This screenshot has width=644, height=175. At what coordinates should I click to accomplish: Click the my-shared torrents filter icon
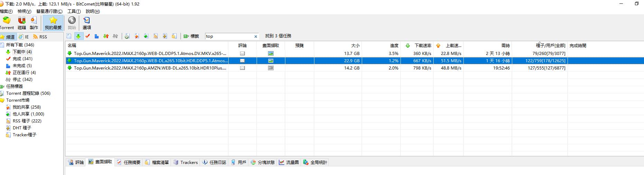[x=137, y=36]
